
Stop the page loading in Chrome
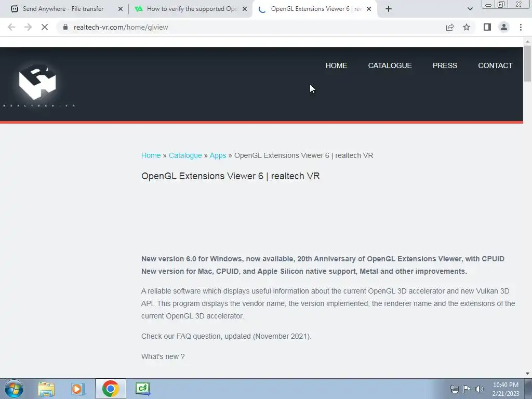[45, 27]
